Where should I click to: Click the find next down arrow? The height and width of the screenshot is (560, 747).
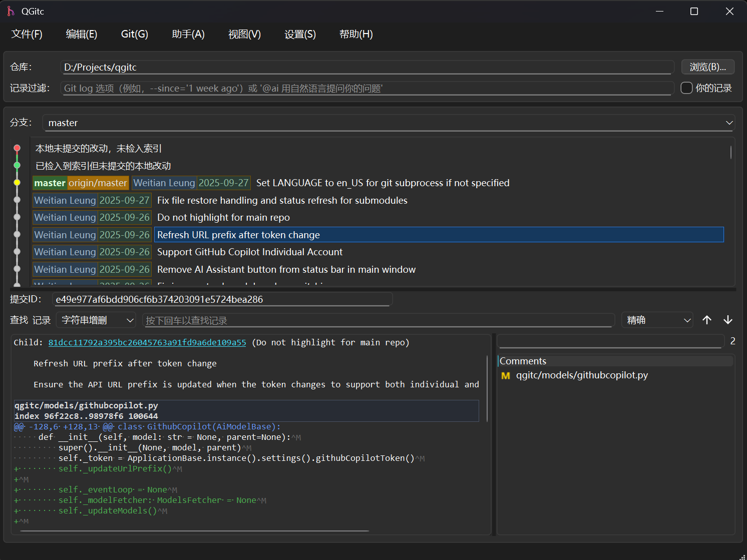(727, 320)
